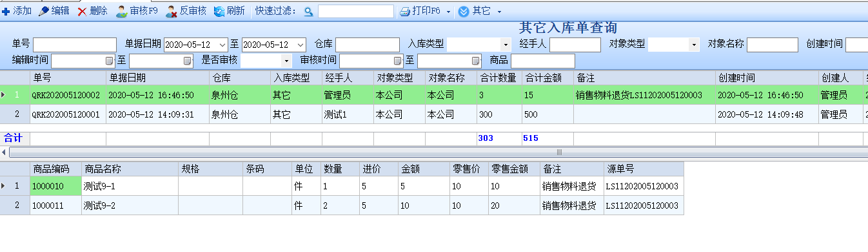Click the quick filter magnifier icon
The width and height of the screenshot is (868, 252).
pyautogui.click(x=308, y=11)
